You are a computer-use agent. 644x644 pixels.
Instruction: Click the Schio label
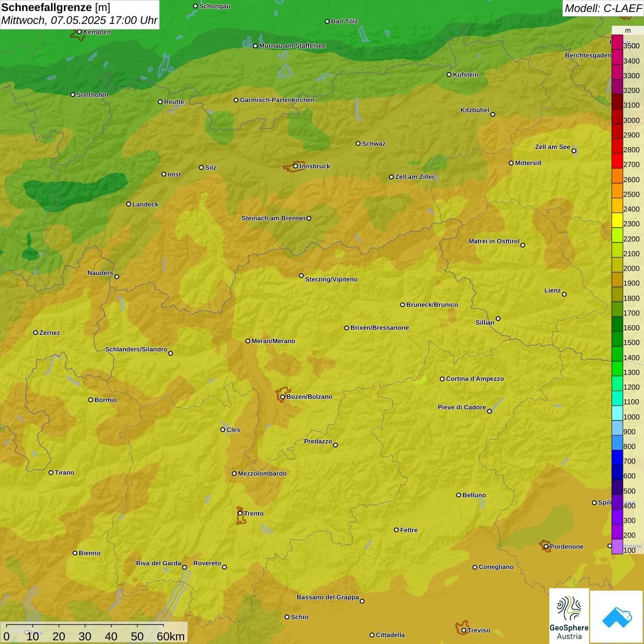[299, 617]
